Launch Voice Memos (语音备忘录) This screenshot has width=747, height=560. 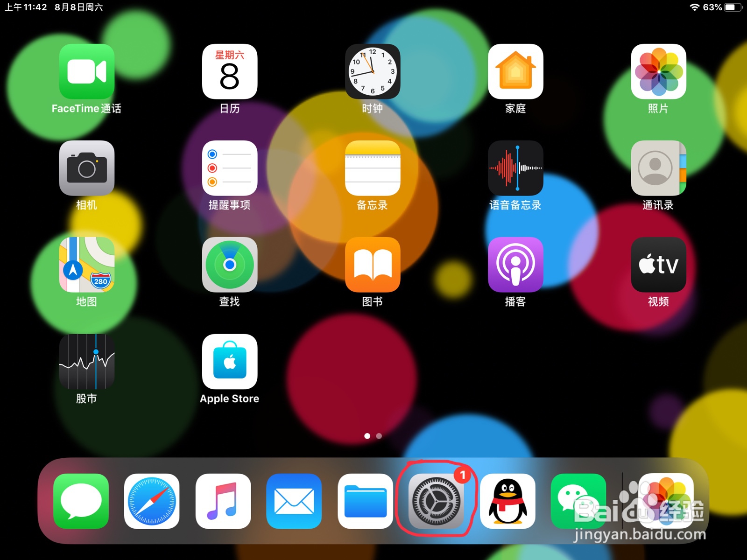click(515, 168)
